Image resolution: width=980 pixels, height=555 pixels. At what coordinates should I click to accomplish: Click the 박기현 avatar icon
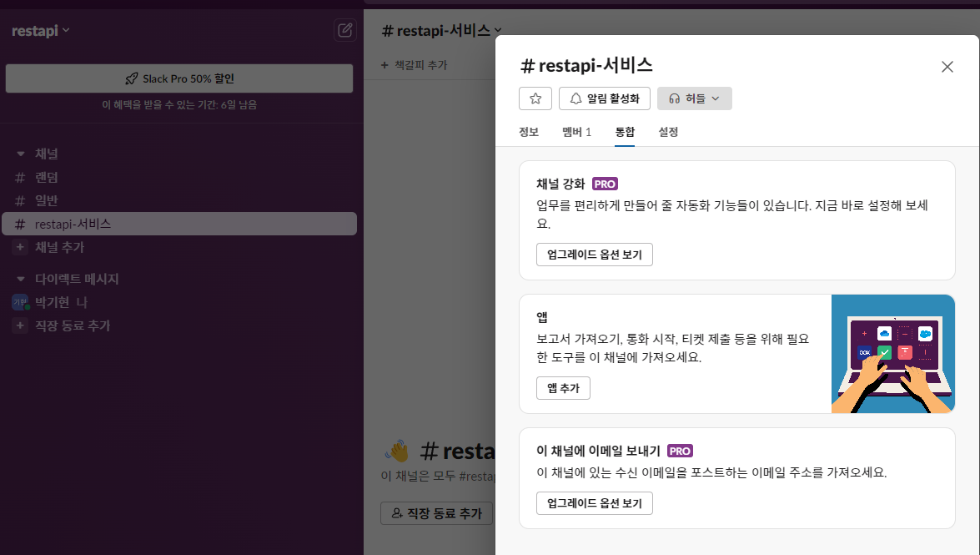point(20,302)
